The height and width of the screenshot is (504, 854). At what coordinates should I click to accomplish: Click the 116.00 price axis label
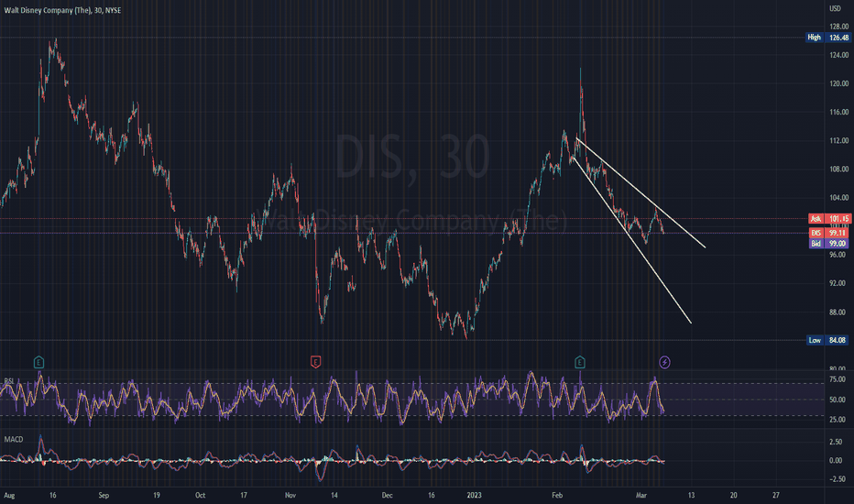pos(838,112)
